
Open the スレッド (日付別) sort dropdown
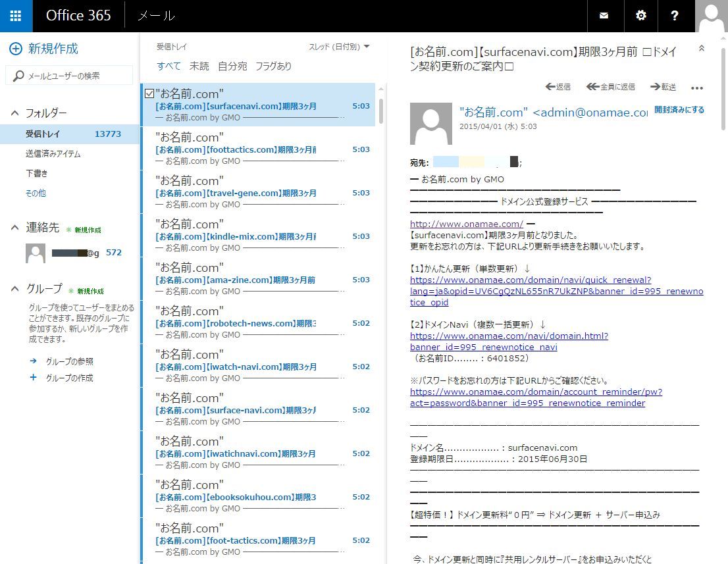(x=339, y=47)
